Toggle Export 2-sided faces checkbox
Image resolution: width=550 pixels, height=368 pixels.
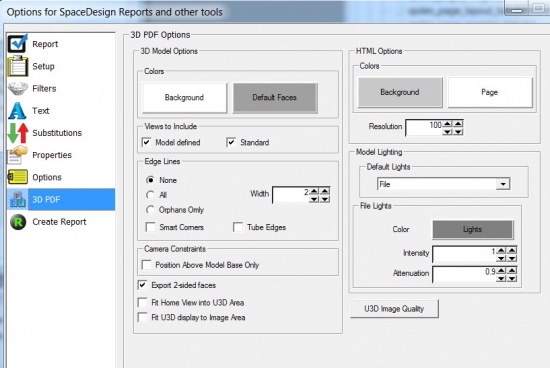tap(142, 285)
